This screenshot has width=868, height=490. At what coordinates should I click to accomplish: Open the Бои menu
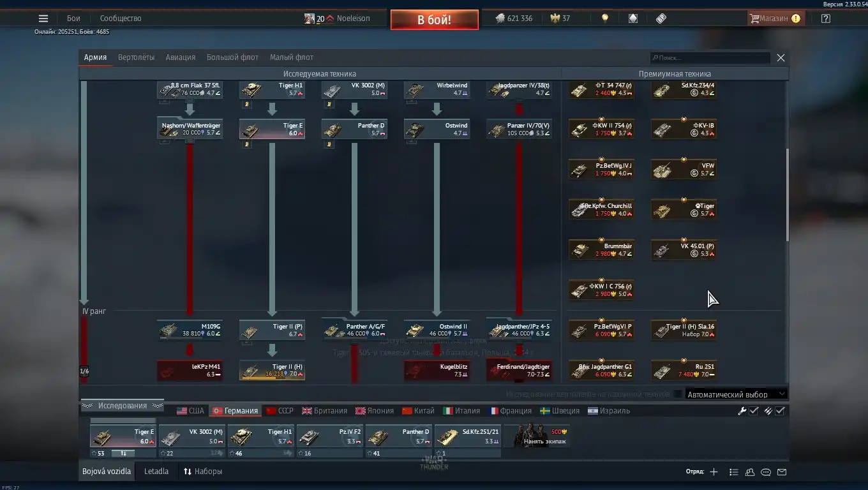73,19
